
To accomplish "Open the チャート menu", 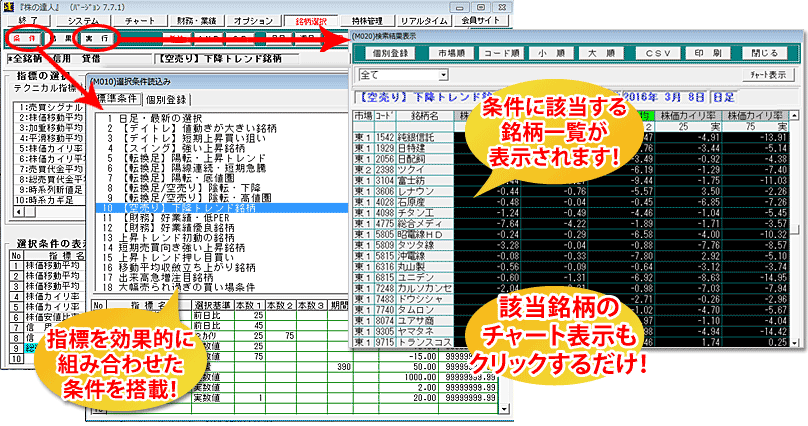I will pyautogui.click(x=140, y=21).
